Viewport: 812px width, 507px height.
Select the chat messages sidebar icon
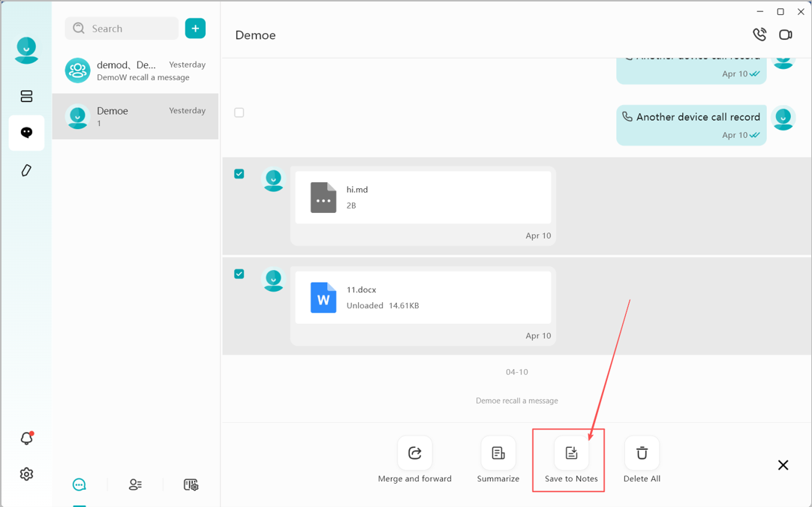click(26, 133)
